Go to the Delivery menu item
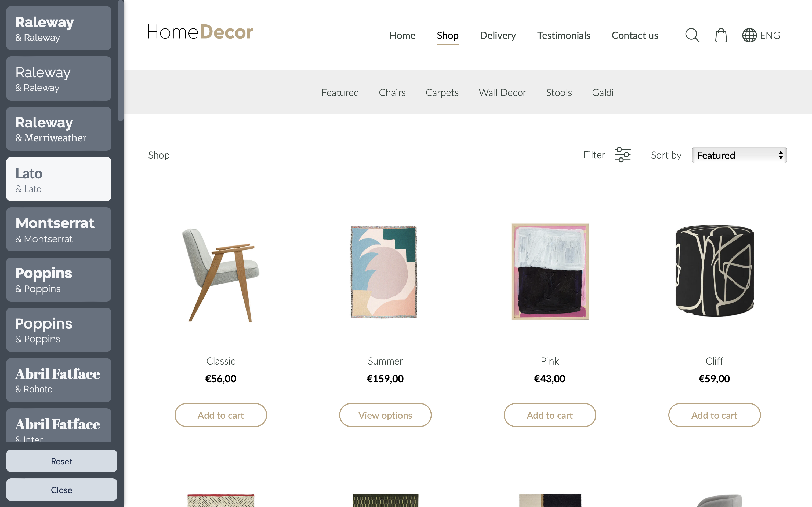 498,35
